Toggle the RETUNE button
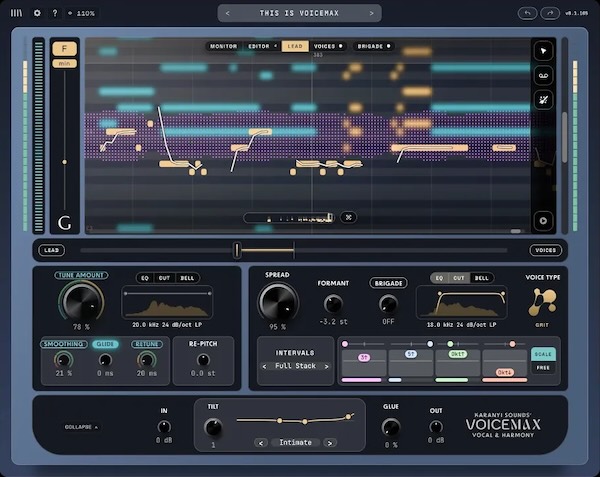 147,344
